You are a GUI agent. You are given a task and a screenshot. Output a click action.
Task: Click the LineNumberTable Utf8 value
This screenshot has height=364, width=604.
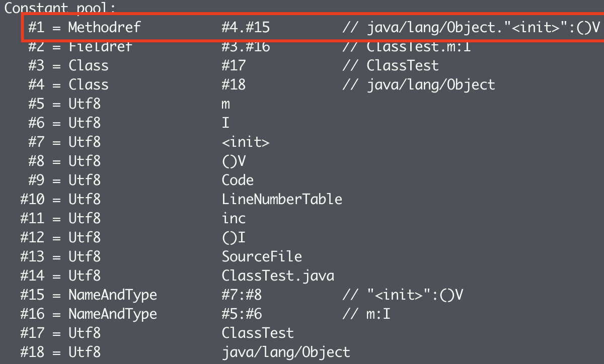click(x=282, y=200)
